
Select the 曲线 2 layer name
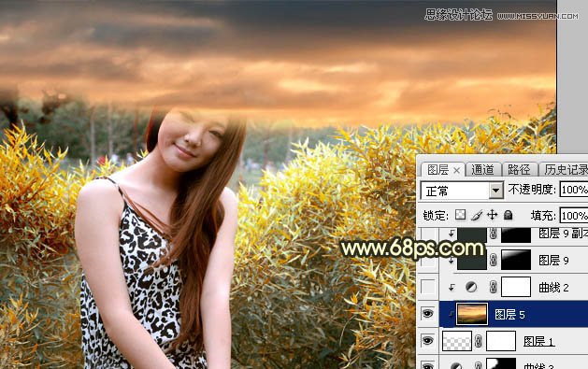553,288
